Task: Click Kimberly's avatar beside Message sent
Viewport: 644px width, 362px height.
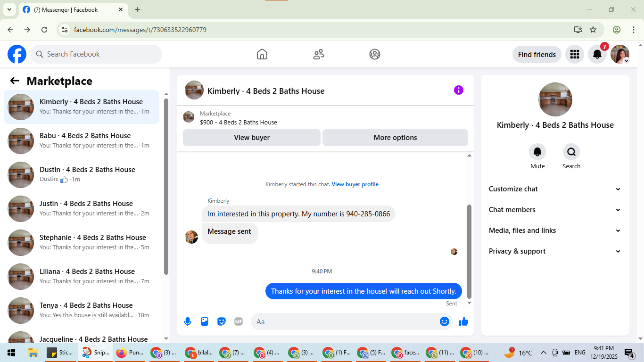Action: tap(191, 237)
